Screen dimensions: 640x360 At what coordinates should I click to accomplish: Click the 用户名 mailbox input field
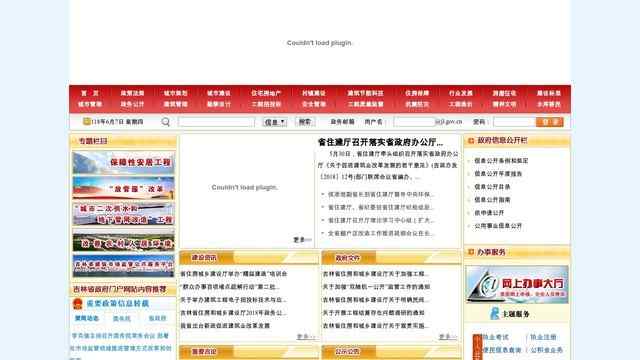pyautogui.click(x=414, y=122)
